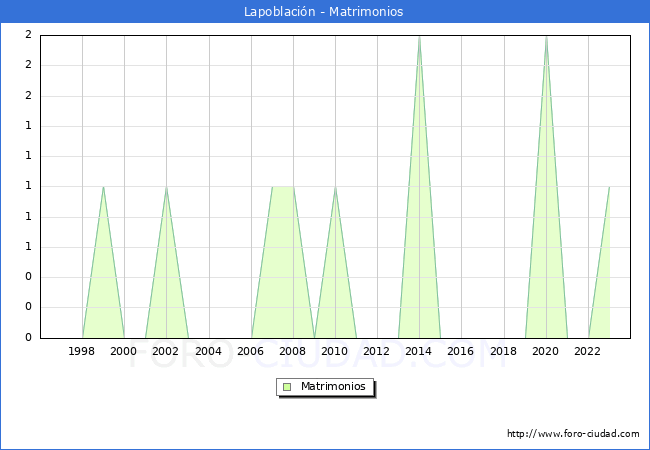Click the 2008 x-axis label
The image size is (650, 450).
(x=292, y=351)
